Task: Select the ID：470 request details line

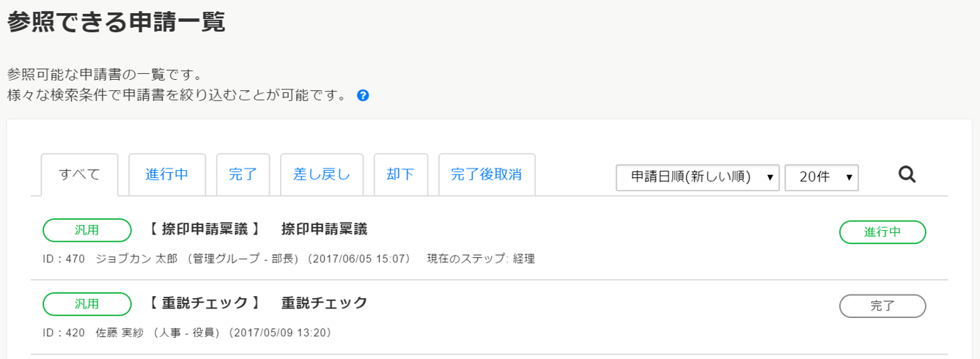Action: pyautogui.click(x=289, y=259)
